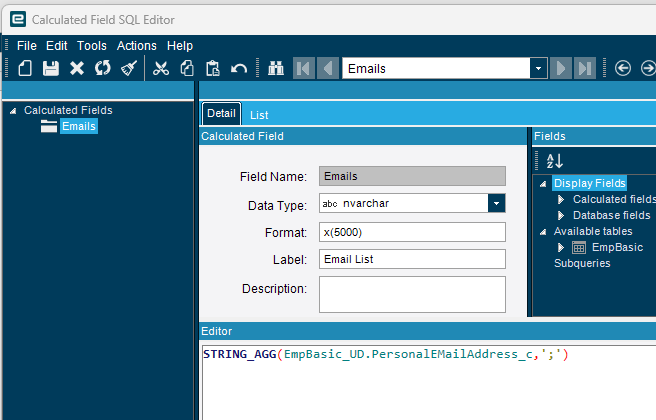Click the Emails text in navigation combo box
The image size is (656, 420).
pyautogui.click(x=366, y=69)
